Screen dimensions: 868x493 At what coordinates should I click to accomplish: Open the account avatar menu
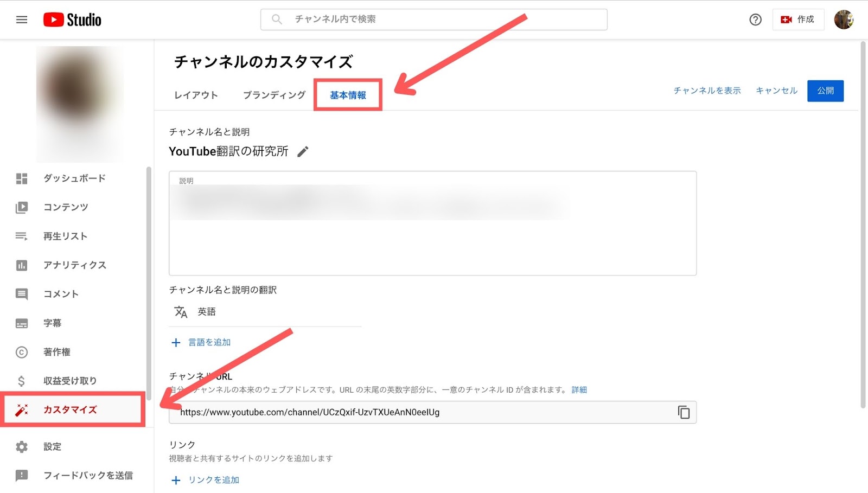pyautogui.click(x=844, y=20)
